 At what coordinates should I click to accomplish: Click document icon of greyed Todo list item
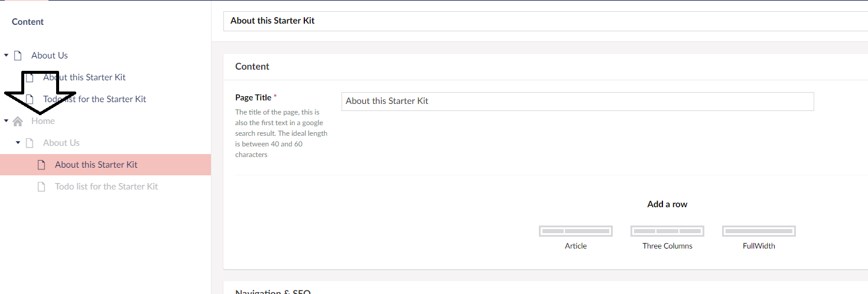pos(41,187)
